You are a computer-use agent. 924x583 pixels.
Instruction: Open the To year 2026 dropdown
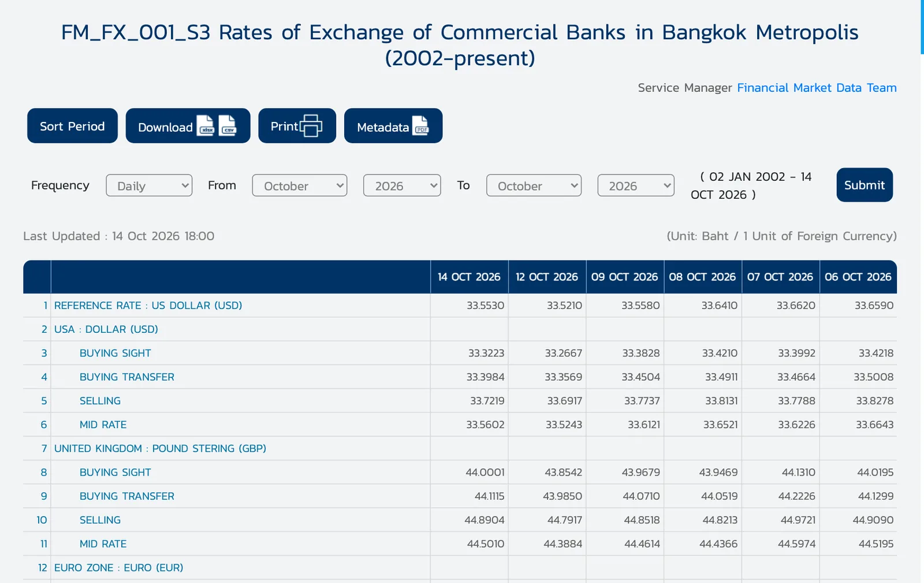coord(636,185)
